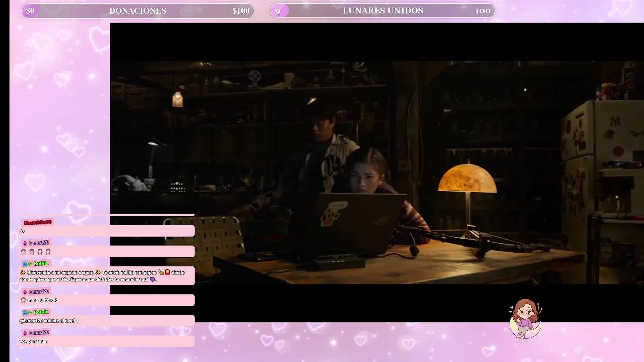Click the DONACIONES goal progress bar

[x=137, y=11]
